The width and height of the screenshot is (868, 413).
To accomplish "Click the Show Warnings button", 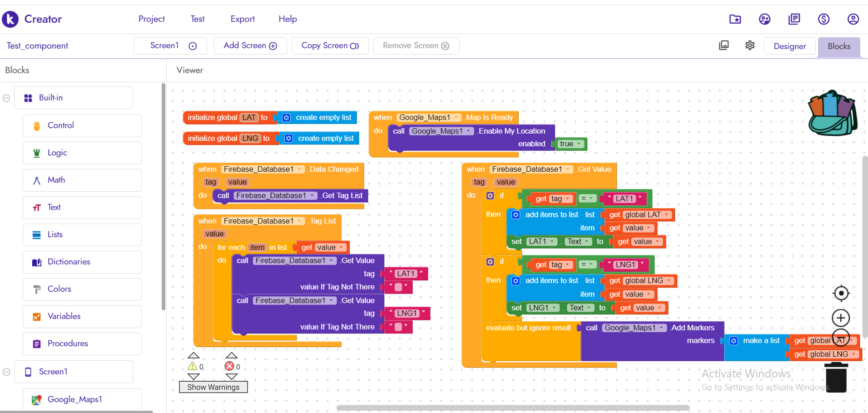I will pos(213,387).
